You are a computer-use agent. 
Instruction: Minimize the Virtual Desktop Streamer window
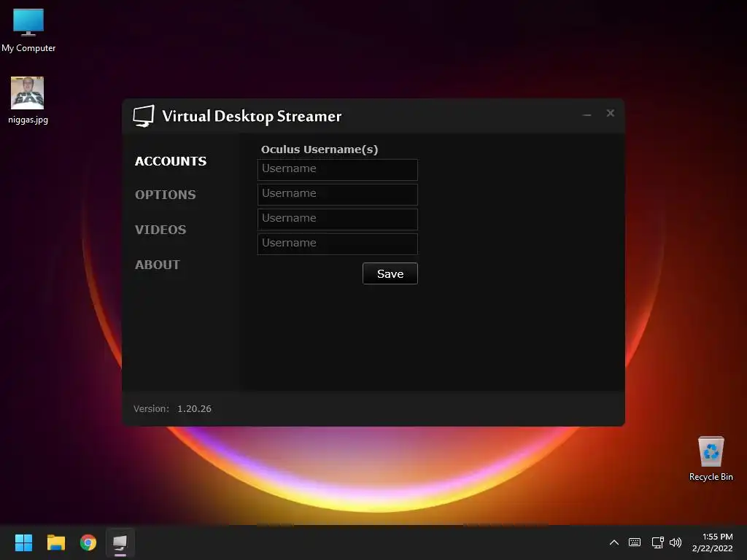coord(587,114)
